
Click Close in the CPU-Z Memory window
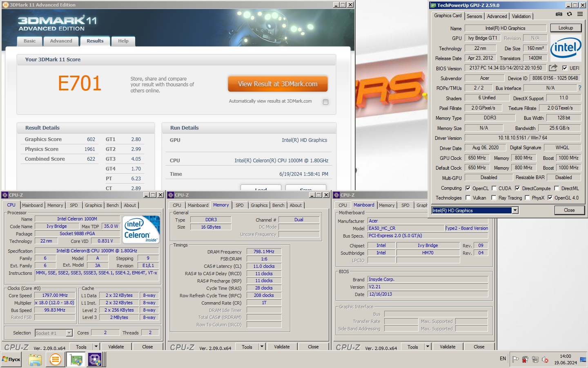click(x=313, y=347)
